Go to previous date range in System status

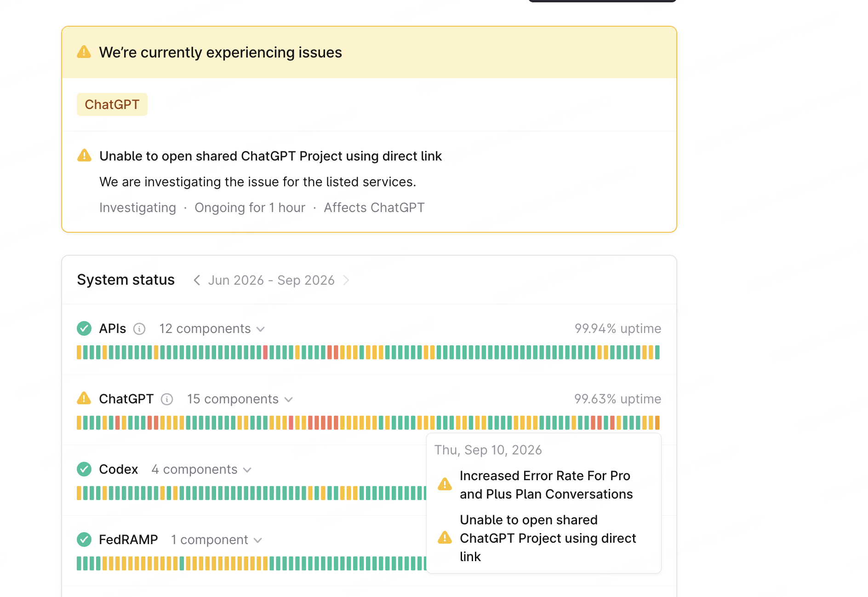pyautogui.click(x=197, y=280)
